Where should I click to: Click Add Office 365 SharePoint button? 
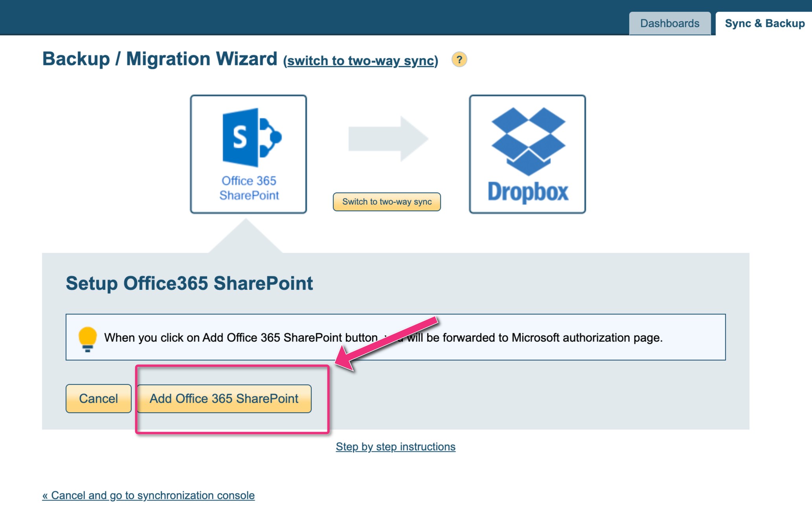coord(224,398)
